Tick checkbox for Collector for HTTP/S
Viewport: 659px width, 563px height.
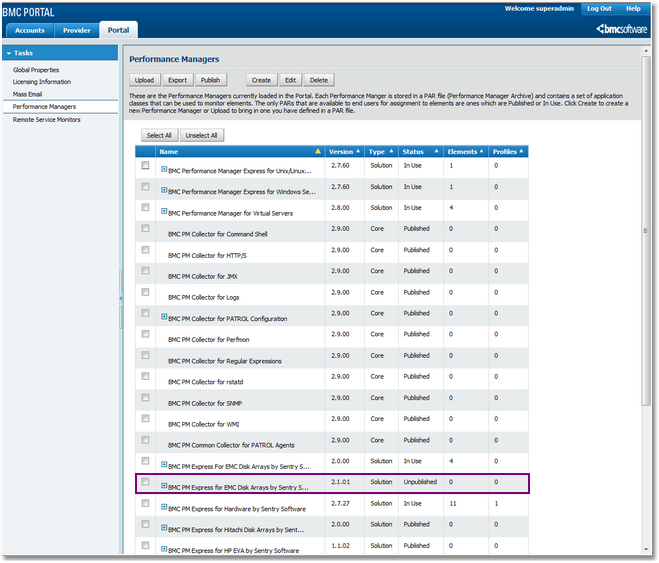145,250
